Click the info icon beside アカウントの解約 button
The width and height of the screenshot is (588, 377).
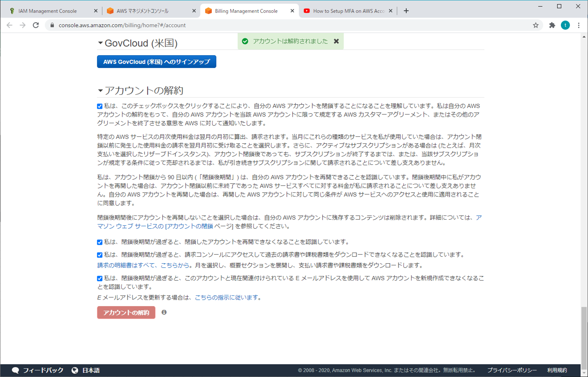pyautogui.click(x=164, y=312)
